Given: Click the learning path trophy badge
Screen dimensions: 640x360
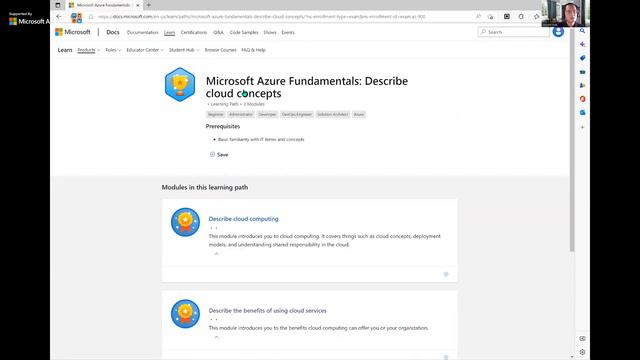Looking at the screenshot, I should (x=180, y=84).
